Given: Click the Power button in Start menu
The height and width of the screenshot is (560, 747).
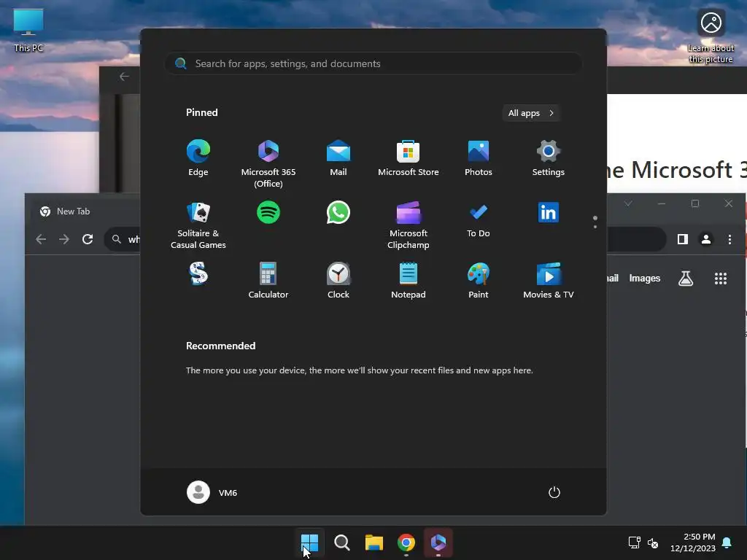Looking at the screenshot, I should coord(554,492).
